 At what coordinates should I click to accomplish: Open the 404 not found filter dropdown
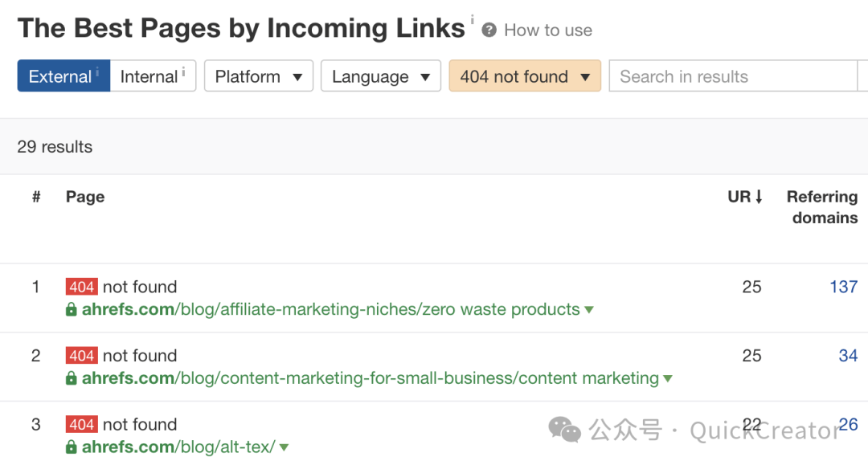click(x=525, y=76)
